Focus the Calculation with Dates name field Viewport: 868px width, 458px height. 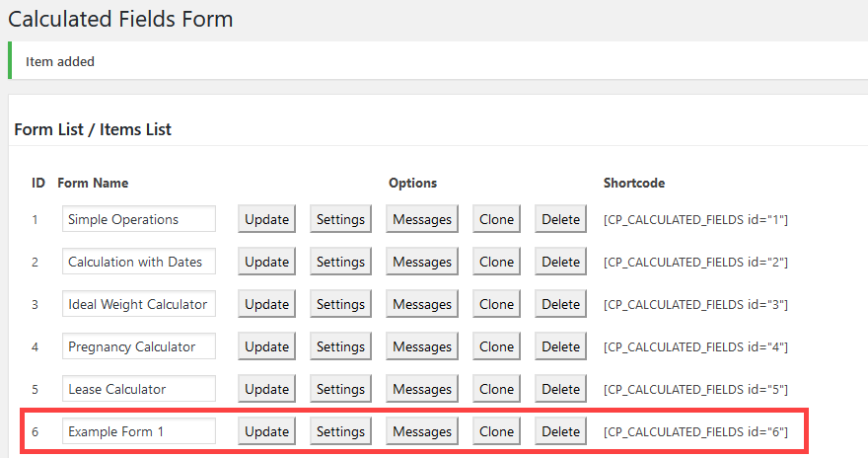(x=138, y=262)
